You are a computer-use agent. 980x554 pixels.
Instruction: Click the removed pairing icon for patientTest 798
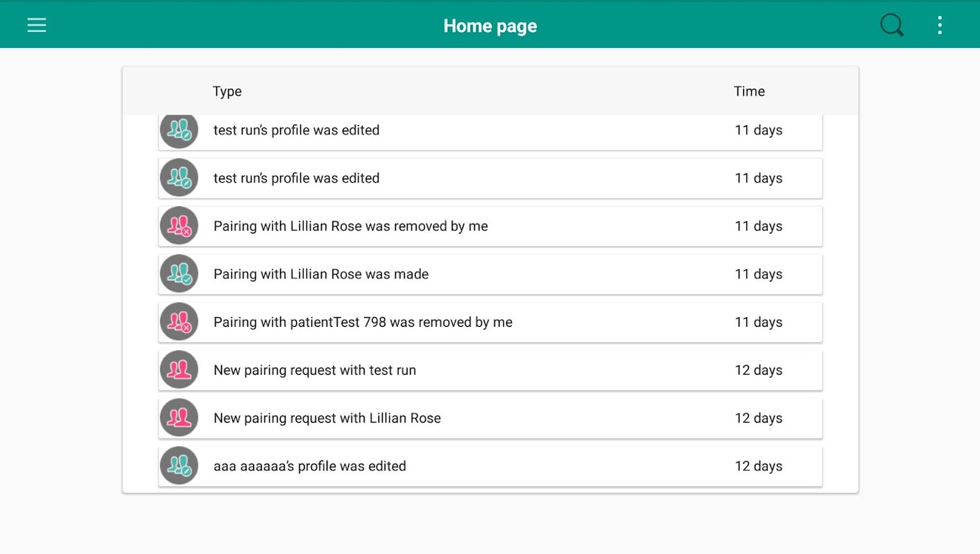(179, 322)
